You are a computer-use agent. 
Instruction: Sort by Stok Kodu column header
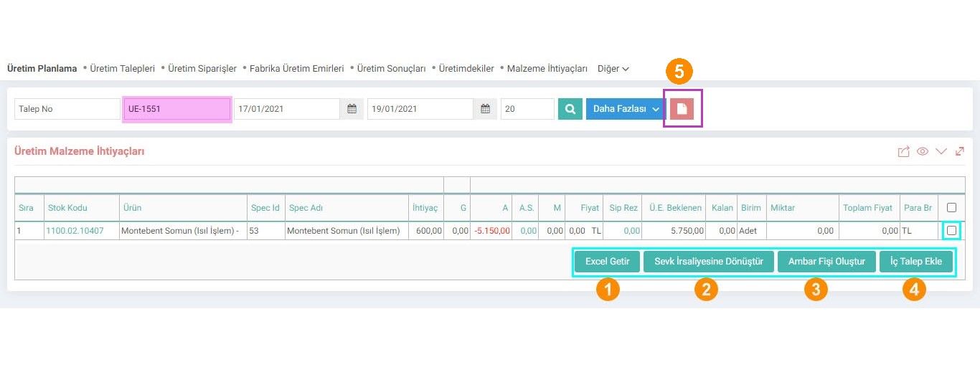coord(67,208)
